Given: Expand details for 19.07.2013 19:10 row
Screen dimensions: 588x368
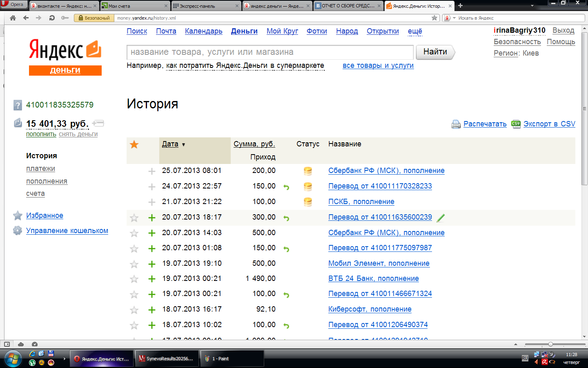Looking at the screenshot, I should coord(152,264).
